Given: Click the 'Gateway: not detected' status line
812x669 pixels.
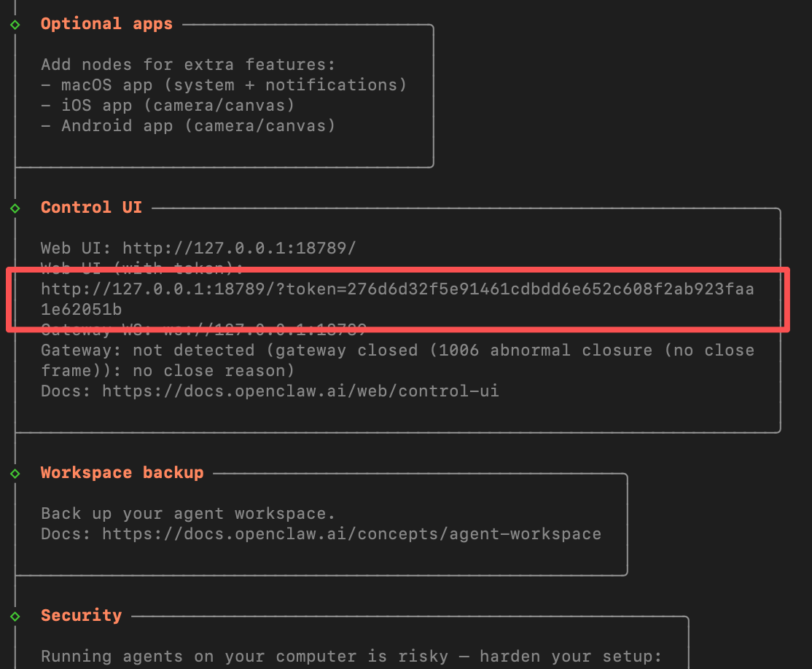Looking at the screenshot, I should tap(397, 351).
